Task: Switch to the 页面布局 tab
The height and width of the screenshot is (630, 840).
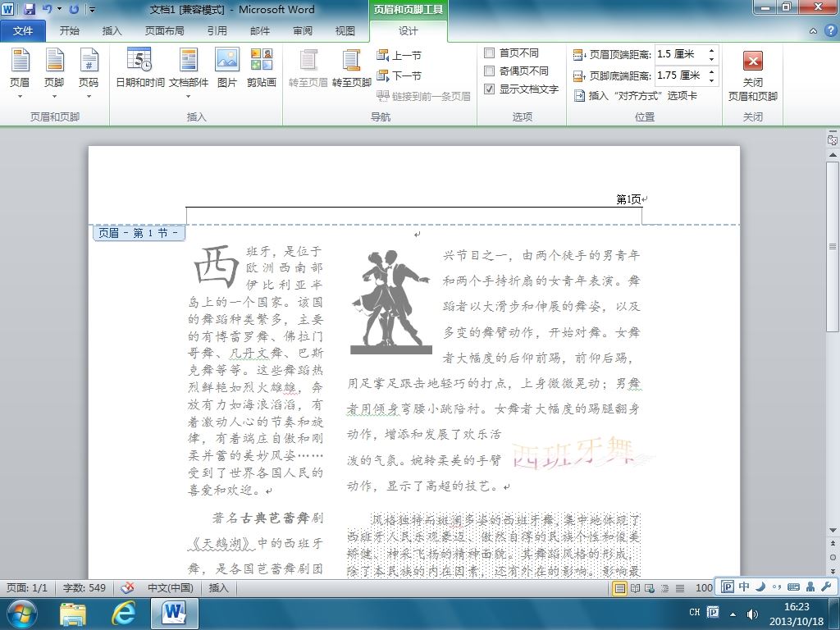Action: point(164,31)
